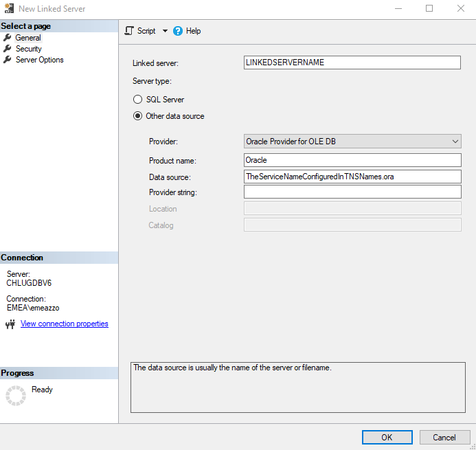Click the connection name EMEA\emeazzo
The height and width of the screenshot is (450, 476).
tap(33, 308)
